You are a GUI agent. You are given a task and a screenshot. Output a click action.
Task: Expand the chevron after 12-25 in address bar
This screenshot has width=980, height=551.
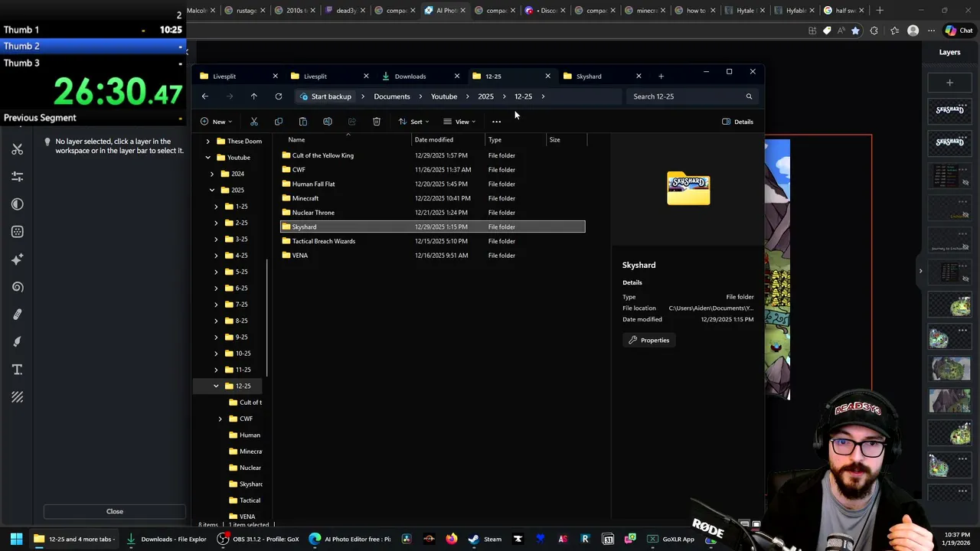[x=543, y=96]
